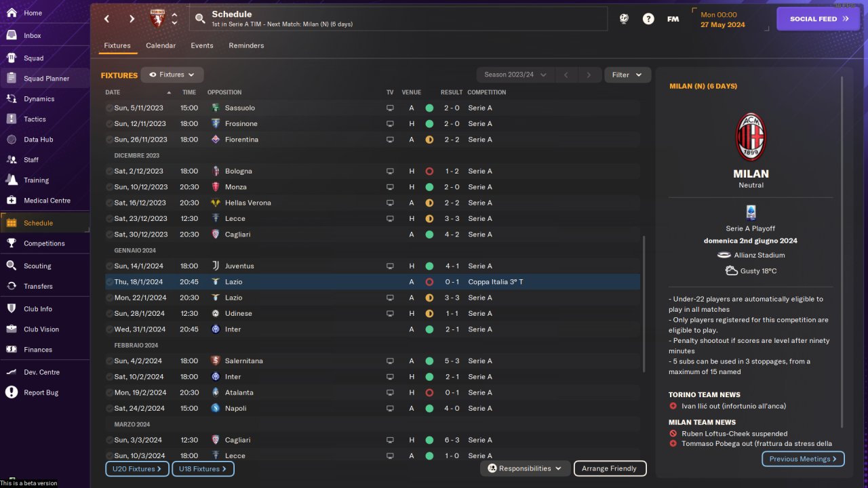Switch to the Reminders tab
Image resolution: width=868 pixels, height=488 pixels.
(x=246, y=45)
